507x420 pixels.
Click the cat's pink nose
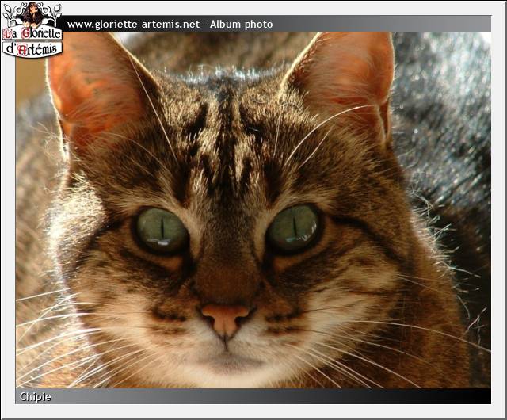[225, 319]
